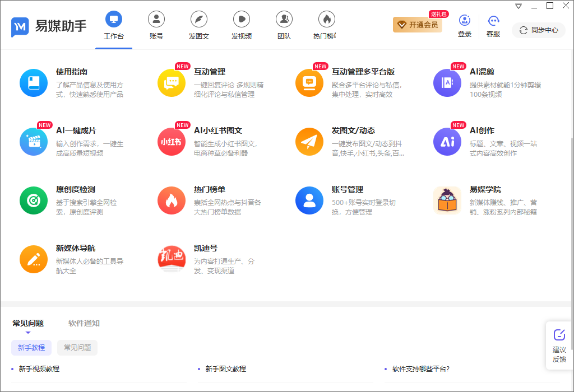Open the 易媒学院 reading icon

pos(447,200)
